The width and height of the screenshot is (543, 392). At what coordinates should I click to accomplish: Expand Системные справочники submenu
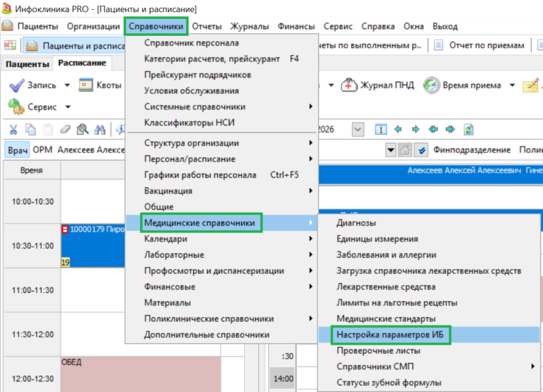(x=221, y=107)
